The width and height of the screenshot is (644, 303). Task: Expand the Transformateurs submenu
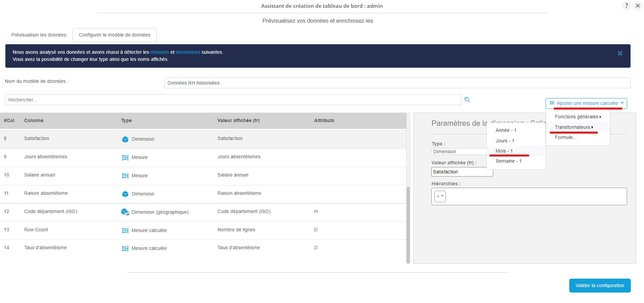(574, 127)
